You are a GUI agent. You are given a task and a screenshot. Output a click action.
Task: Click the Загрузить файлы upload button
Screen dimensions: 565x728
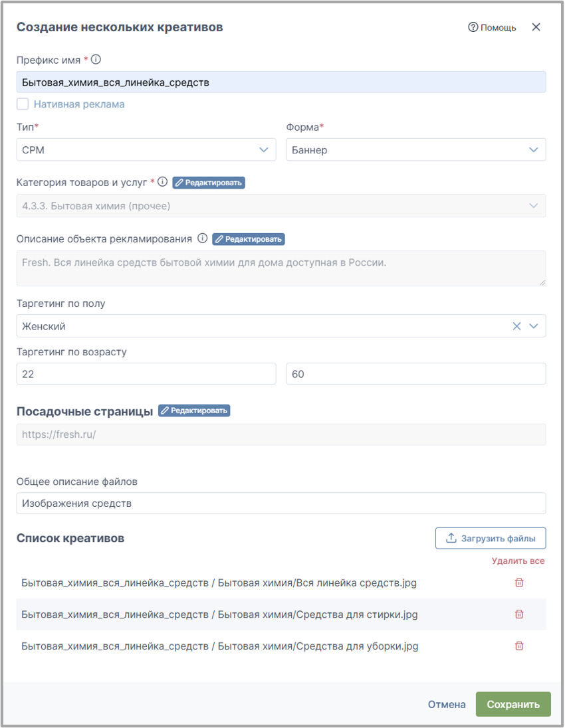[491, 539]
